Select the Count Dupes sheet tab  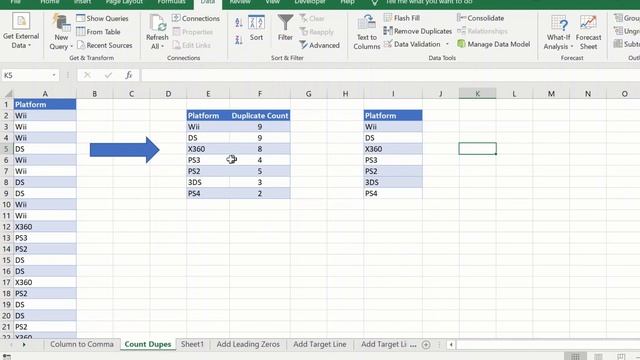point(148,344)
